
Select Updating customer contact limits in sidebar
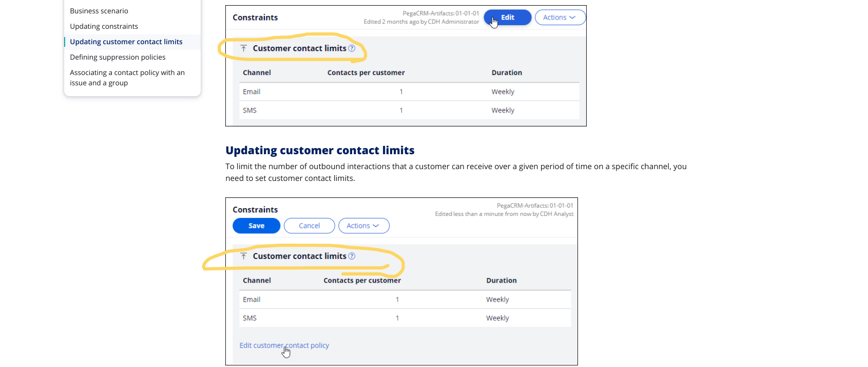pyautogui.click(x=126, y=42)
